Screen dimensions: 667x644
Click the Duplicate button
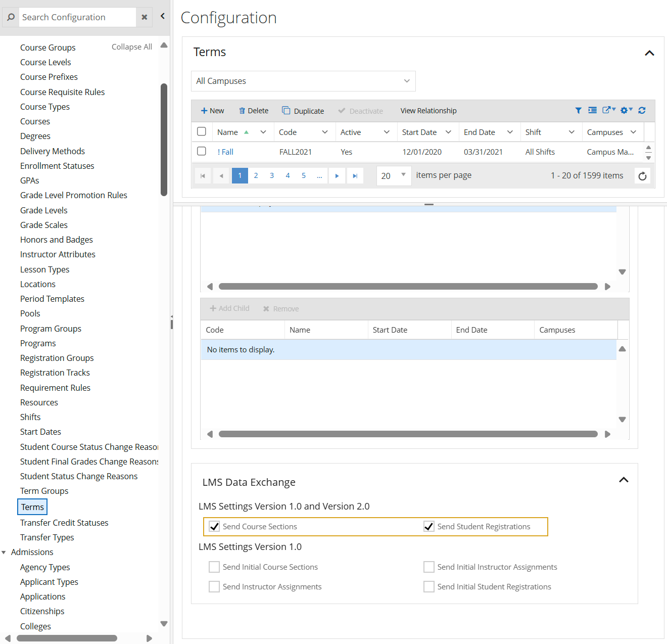(x=303, y=111)
